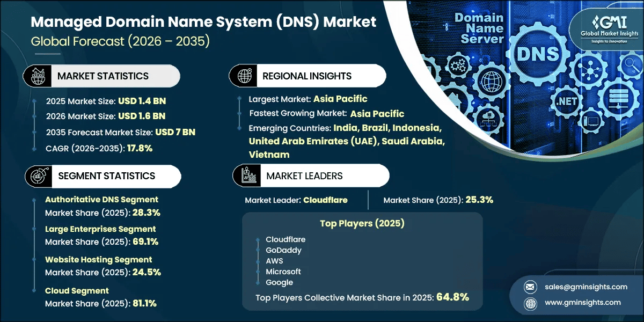
Task: Click 2025 Market Size USD 1.4 BN
Action: coord(105,100)
